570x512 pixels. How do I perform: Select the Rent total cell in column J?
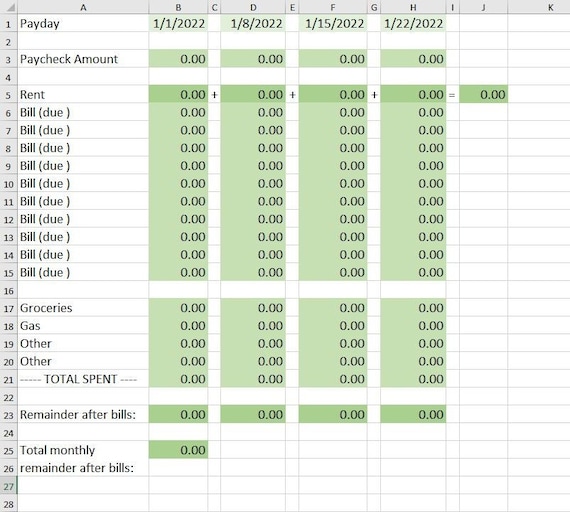pos(483,95)
